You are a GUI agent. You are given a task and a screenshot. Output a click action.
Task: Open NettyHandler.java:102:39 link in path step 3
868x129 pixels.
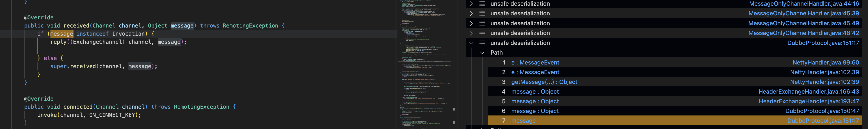(825, 82)
